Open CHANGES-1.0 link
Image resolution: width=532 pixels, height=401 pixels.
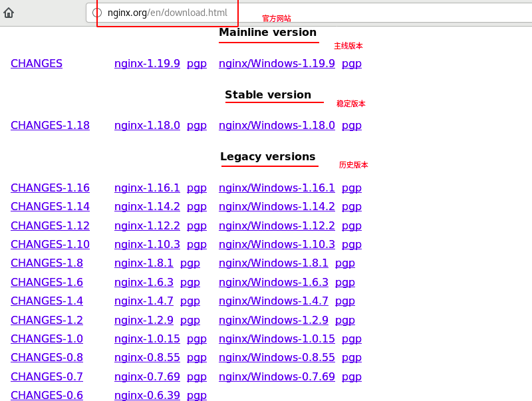point(47,338)
